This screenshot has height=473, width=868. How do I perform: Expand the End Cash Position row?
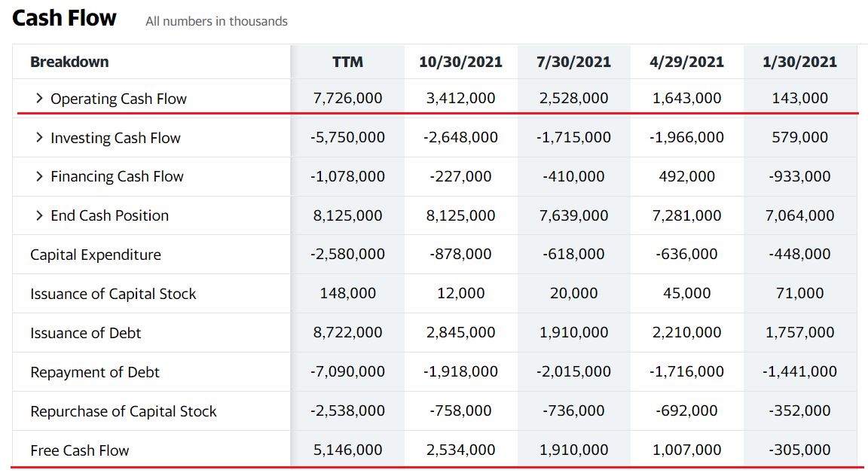point(38,215)
